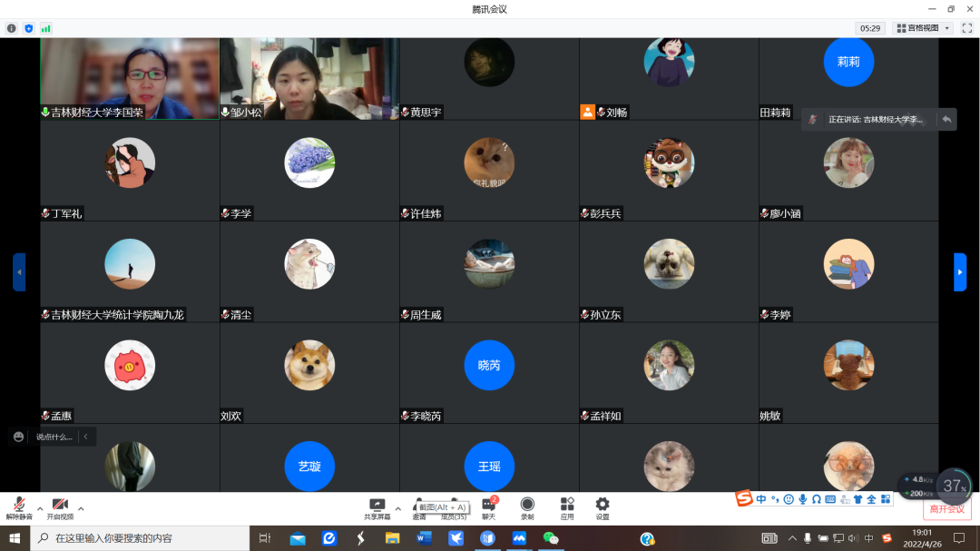Click the red 离开会议 leave button
Viewport: 980px width, 551px height.
946,509
